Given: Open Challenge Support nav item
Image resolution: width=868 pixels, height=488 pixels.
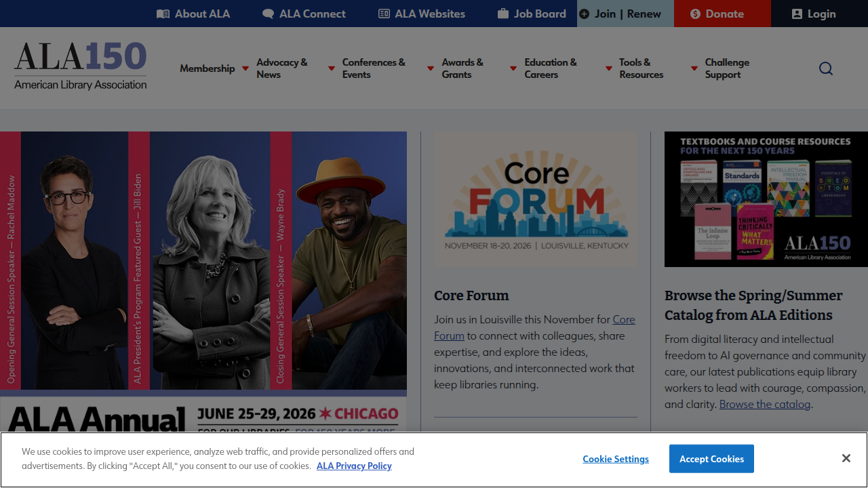Looking at the screenshot, I should [727, 68].
